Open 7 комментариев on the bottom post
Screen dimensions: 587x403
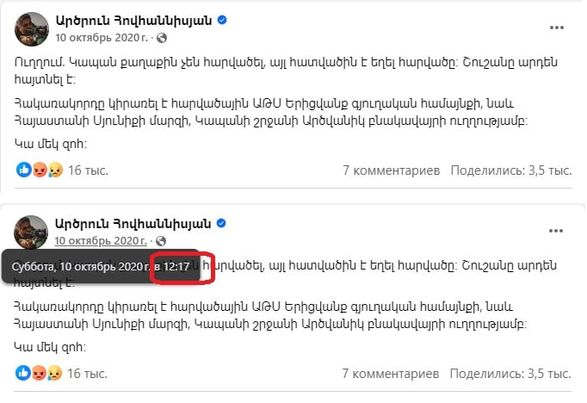click(390, 373)
